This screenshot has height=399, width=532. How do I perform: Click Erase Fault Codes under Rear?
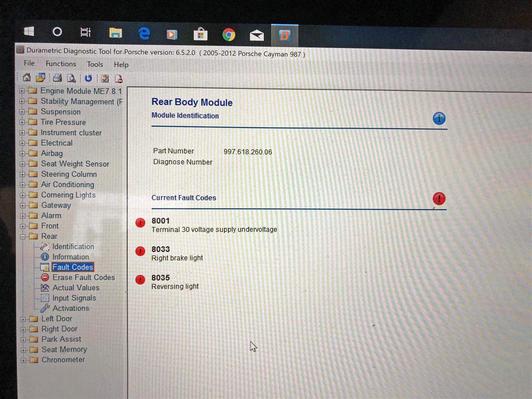[84, 277]
